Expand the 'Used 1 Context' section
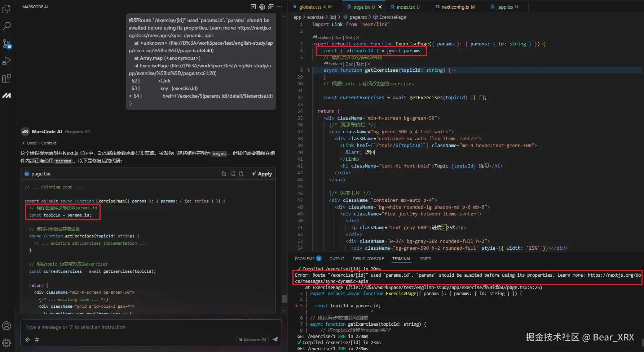This screenshot has width=644, height=352. coord(39,143)
